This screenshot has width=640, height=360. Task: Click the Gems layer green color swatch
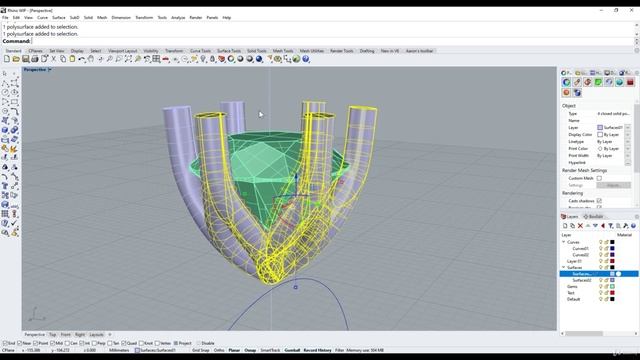(612, 287)
